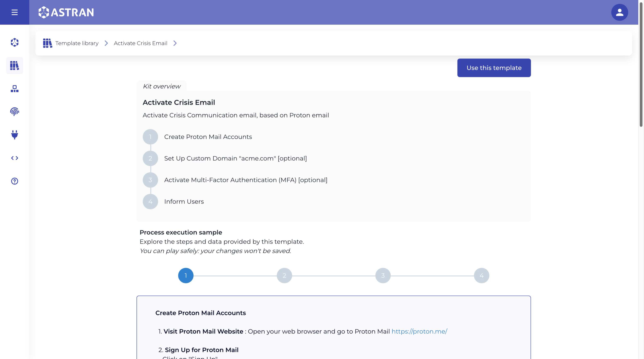
Task: Click overview step 2 circle
Action: (150, 158)
